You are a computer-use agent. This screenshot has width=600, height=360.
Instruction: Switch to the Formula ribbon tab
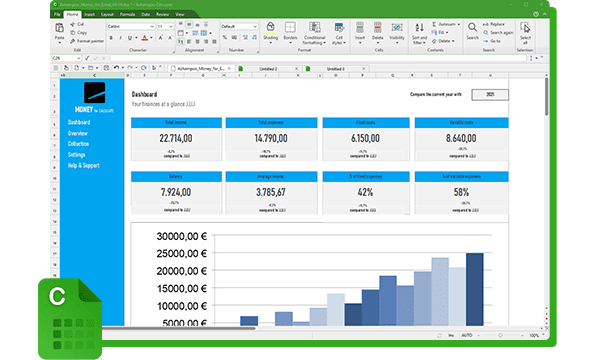tap(127, 15)
